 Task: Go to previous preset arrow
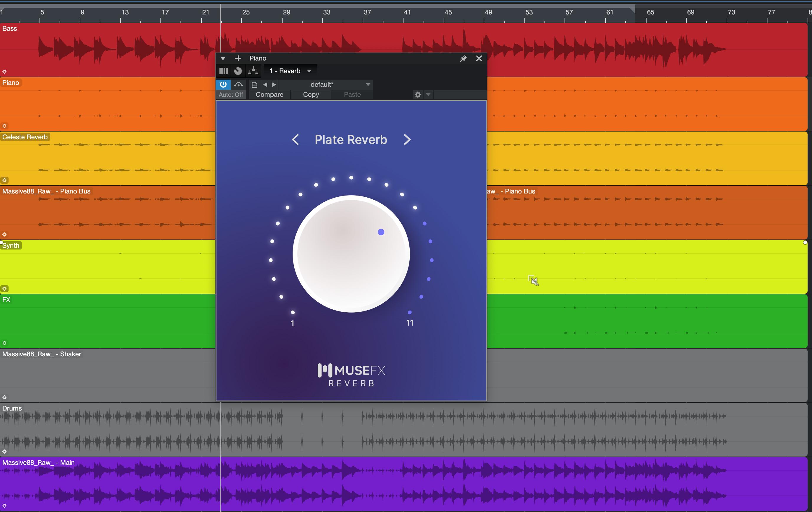[x=265, y=85]
